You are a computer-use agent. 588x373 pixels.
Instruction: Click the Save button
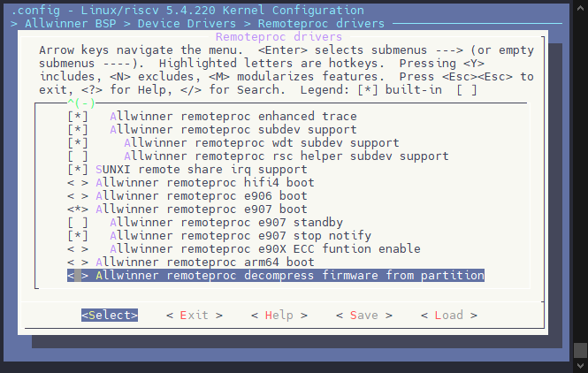point(364,316)
